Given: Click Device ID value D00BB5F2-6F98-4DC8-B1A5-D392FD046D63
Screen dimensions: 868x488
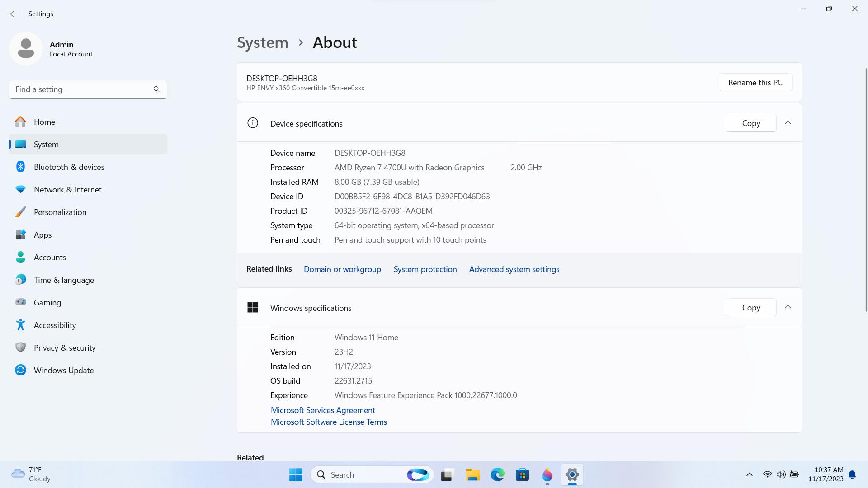Looking at the screenshot, I should coord(412,197).
